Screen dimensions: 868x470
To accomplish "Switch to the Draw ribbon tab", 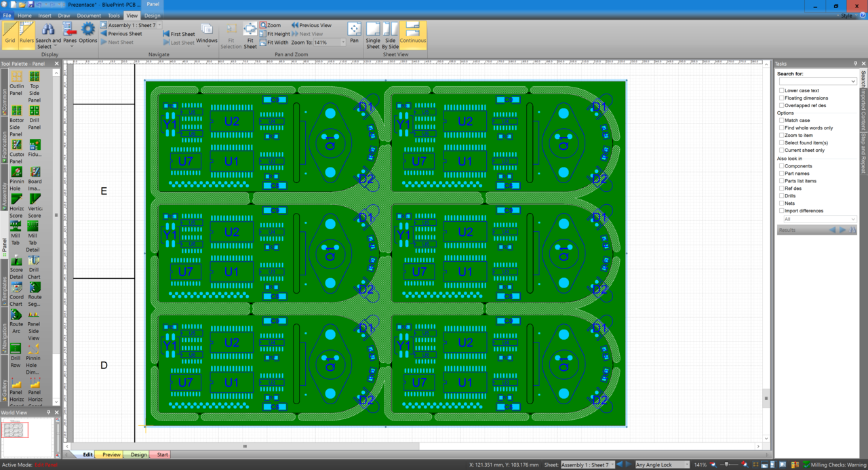I will (x=64, y=16).
